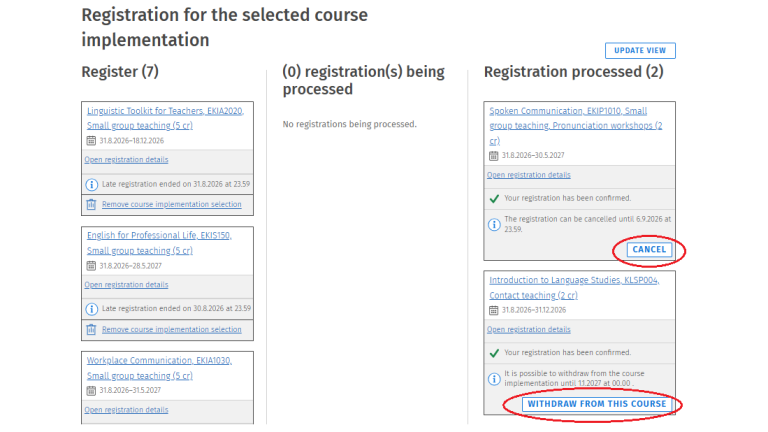
Task: Click info icon beside cancellation deadline notice
Action: [x=494, y=224]
